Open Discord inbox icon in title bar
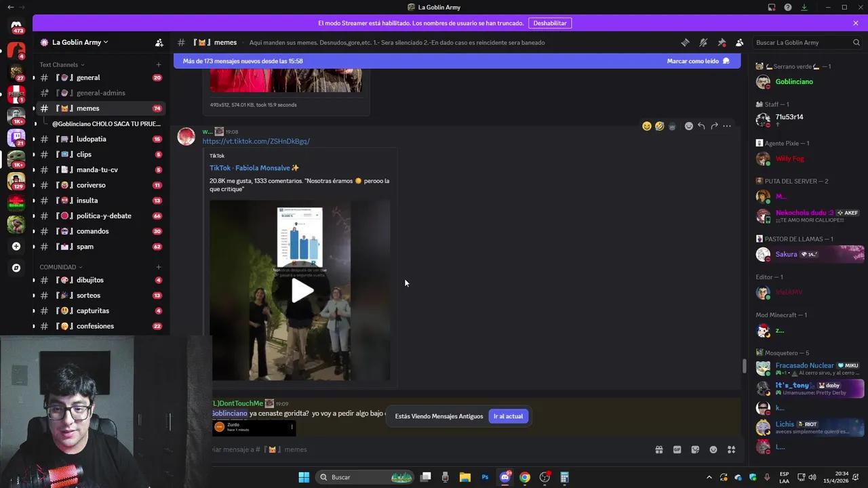 coord(772,7)
